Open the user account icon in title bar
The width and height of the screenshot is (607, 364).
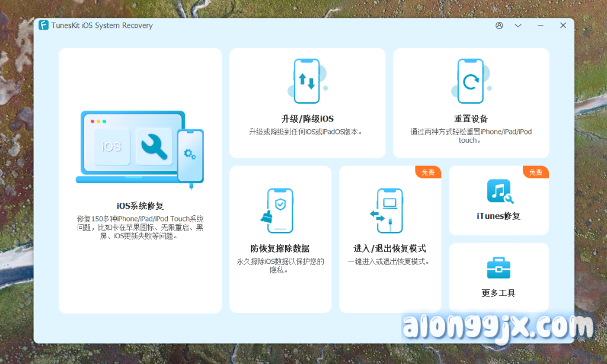tap(500, 25)
